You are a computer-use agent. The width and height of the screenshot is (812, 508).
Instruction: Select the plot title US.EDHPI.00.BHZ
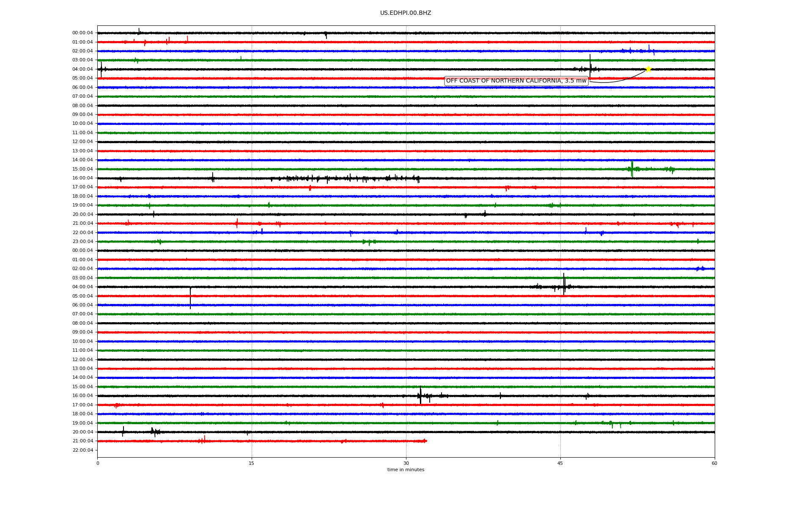406,13
